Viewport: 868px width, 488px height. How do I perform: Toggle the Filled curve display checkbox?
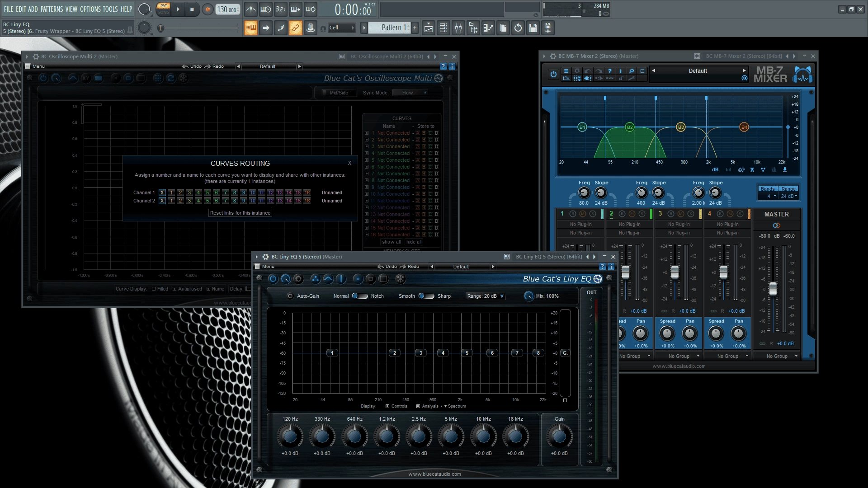tap(154, 289)
